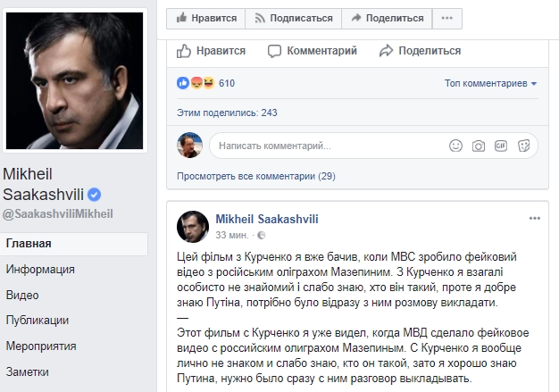Open the page's more options ellipsis menu
This screenshot has height=392, width=559.
pyautogui.click(x=446, y=17)
